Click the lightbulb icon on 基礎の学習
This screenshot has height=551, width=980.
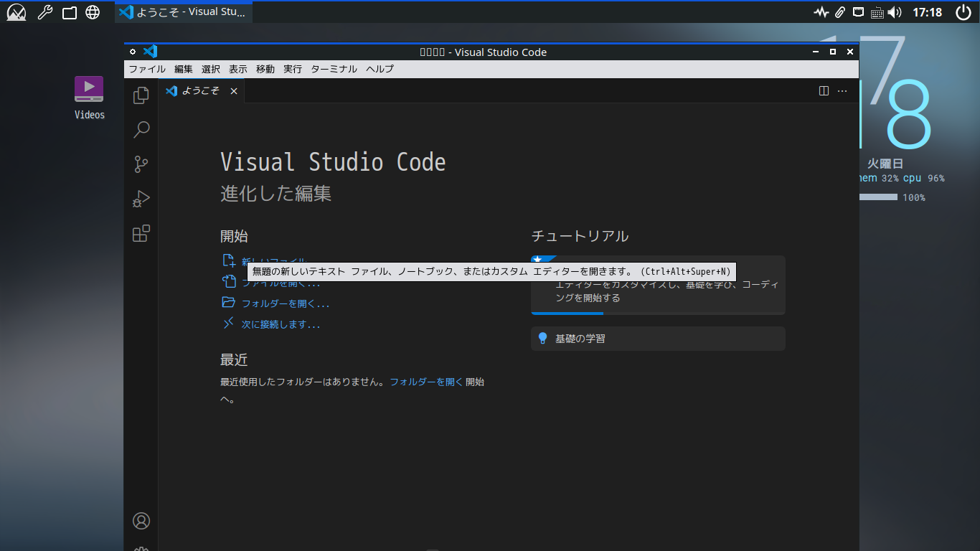tap(543, 339)
